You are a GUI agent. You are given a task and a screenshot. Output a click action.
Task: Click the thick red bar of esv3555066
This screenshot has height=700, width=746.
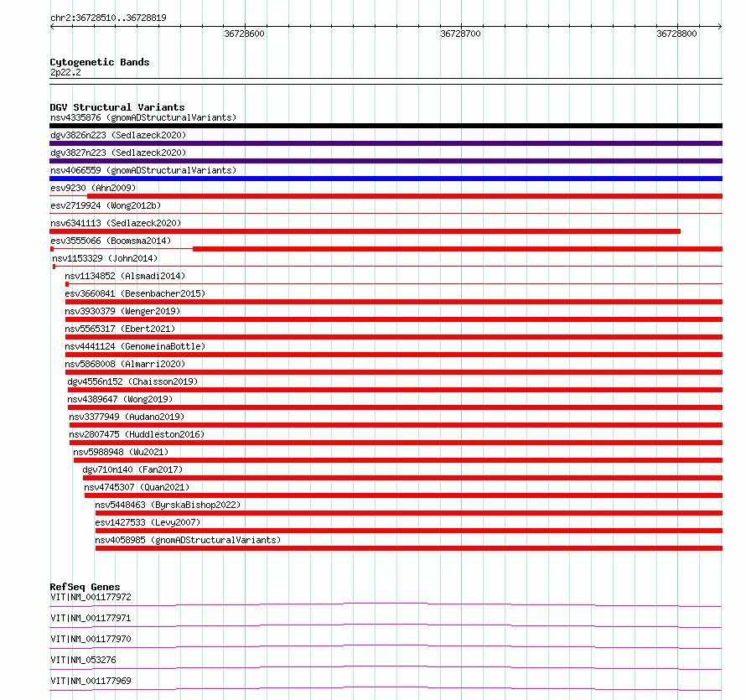[x=458, y=249]
